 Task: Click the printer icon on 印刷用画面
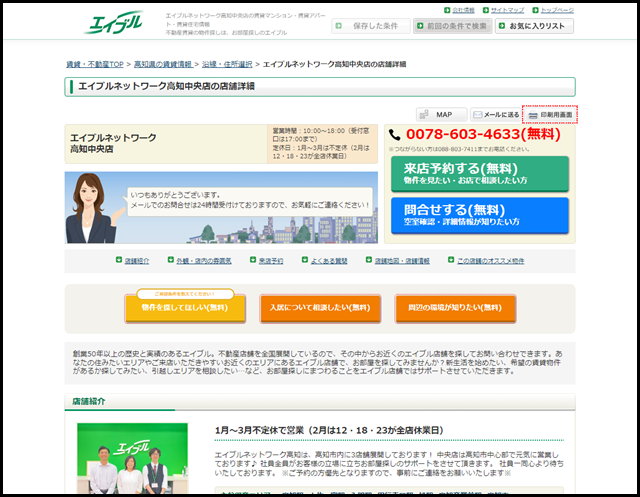tap(533, 115)
